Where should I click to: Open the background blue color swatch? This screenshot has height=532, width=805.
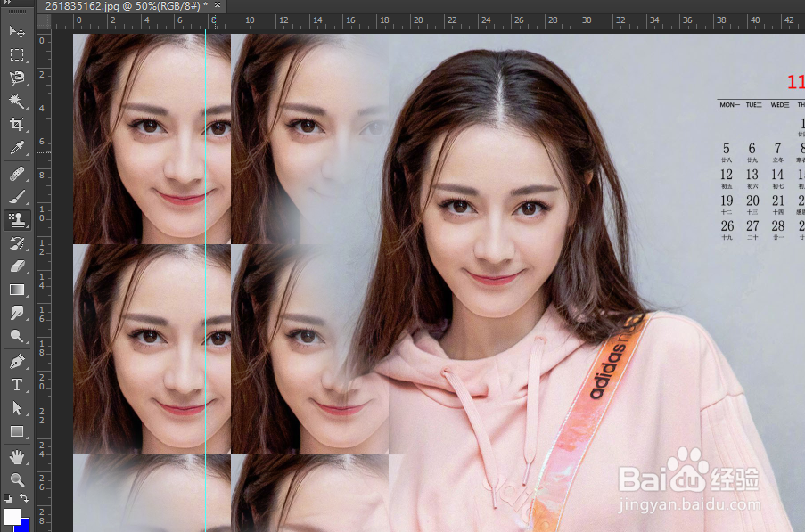pos(26,526)
